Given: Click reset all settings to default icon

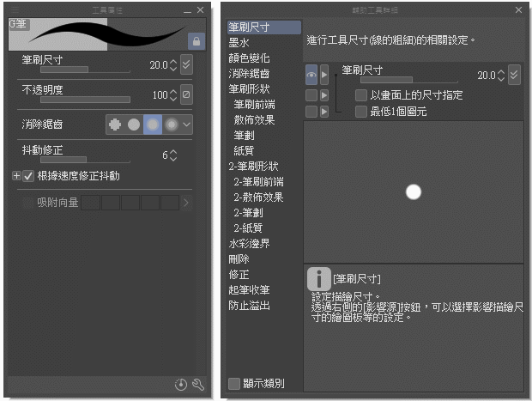Looking at the screenshot, I should tap(181, 385).
